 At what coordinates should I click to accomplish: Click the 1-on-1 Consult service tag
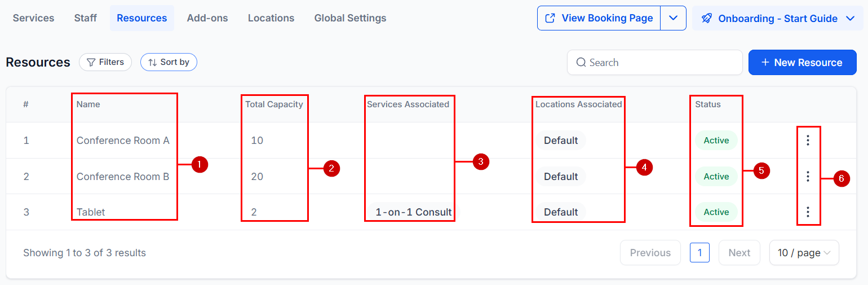click(x=413, y=212)
